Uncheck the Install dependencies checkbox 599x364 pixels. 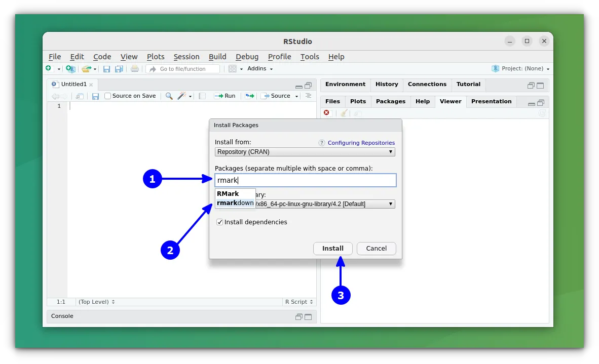click(x=219, y=222)
